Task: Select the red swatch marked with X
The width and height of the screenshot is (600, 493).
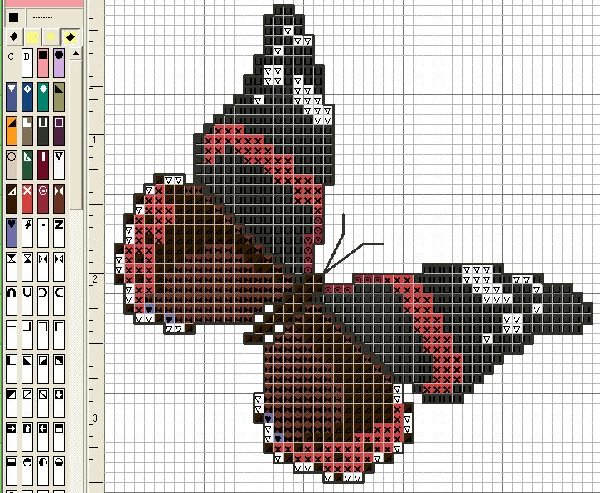Action: click(x=27, y=193)
